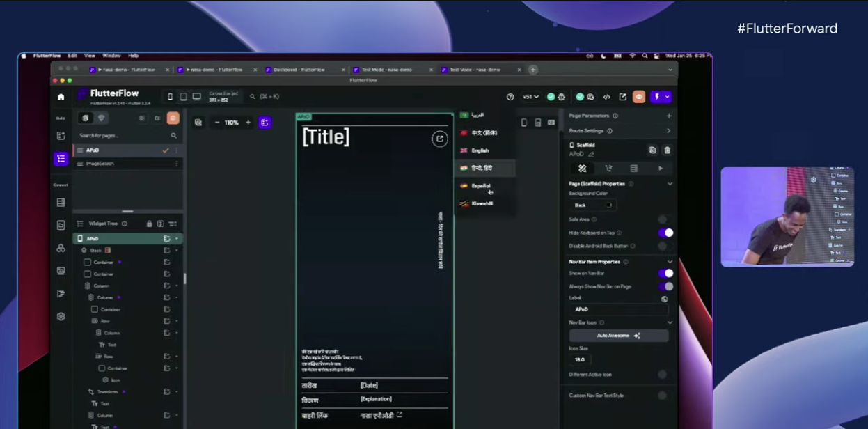The width and height of the screenshot is (868, 429).
Task: Open dropdown arrow on Stack tree row
Action: tap(177, 250)
